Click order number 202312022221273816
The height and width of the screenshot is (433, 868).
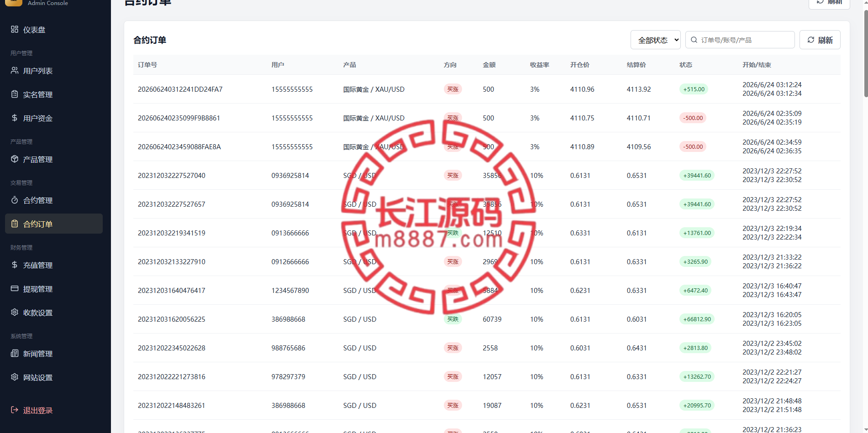pyautogui.click(x=172, y=376)
